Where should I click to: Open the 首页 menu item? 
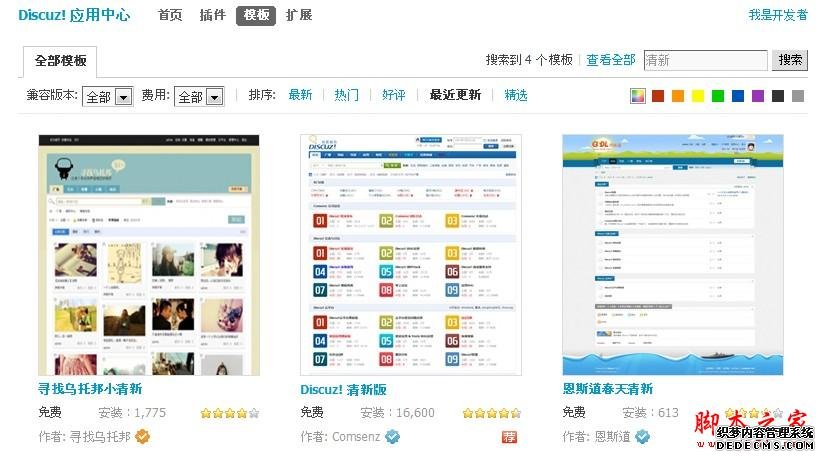pos(170,15)
